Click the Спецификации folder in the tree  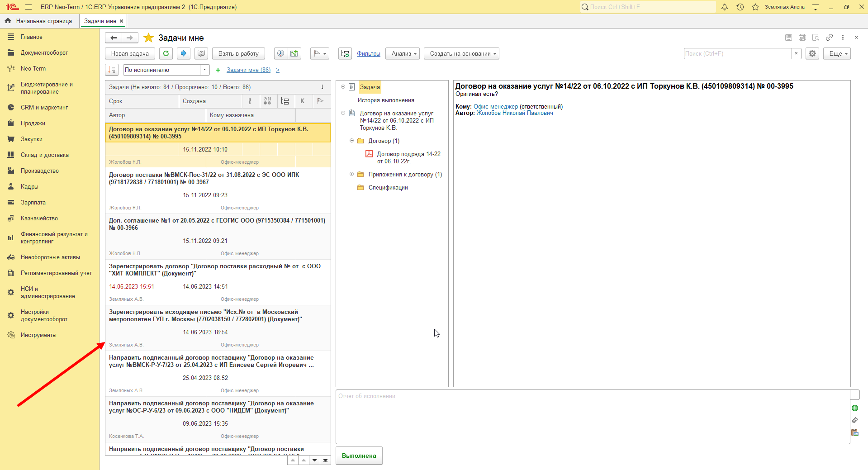coord(388,188)
